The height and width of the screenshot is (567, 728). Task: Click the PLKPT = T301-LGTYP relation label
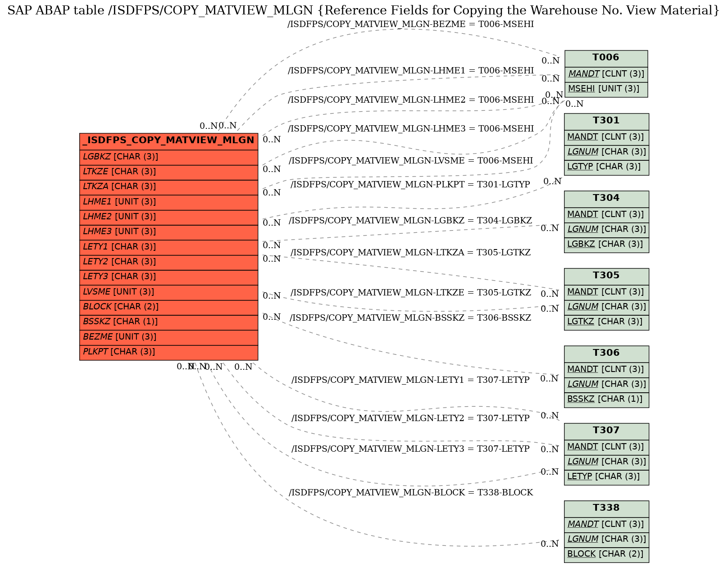pyautogui.click(x=410, y=185)
